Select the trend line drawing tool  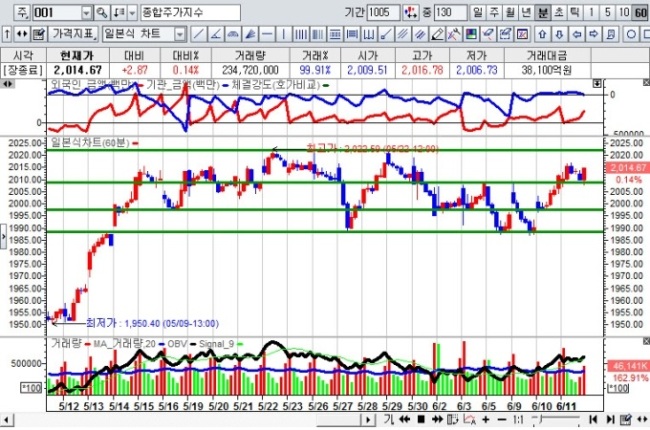pyautogui.click(x=198, y=34)
